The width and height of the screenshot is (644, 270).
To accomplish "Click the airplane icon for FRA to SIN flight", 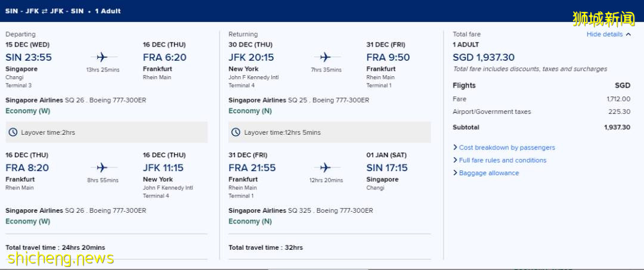I will pyautogui.click(x=325, y=167).
